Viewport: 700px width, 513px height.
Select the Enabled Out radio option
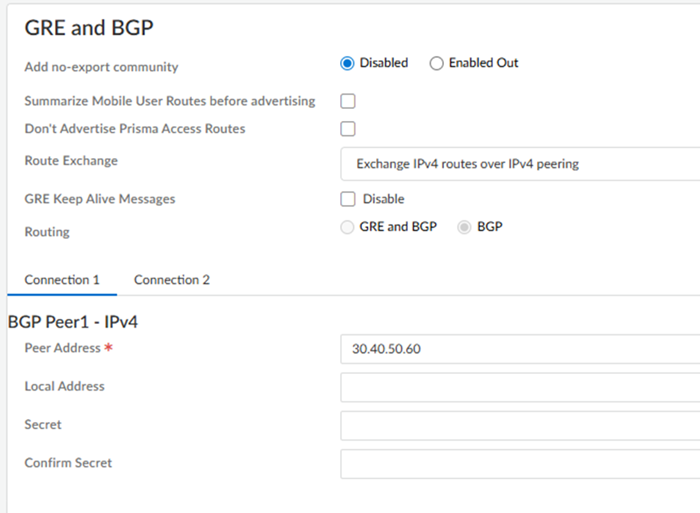[x=436, y=63]
